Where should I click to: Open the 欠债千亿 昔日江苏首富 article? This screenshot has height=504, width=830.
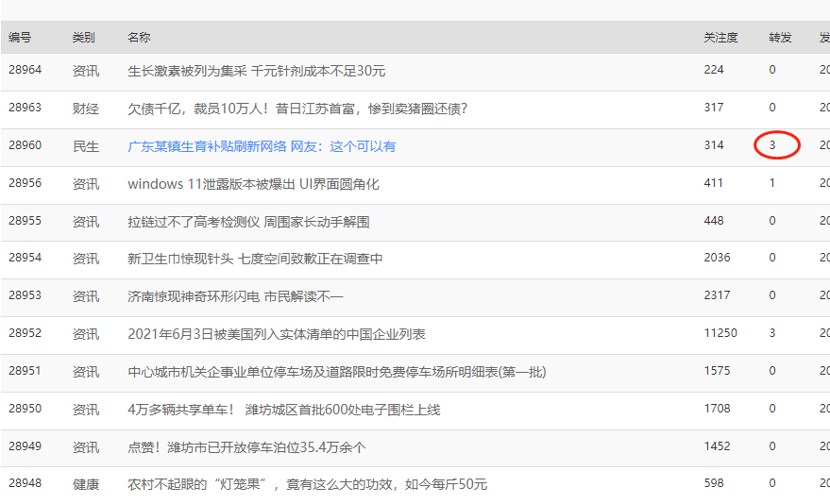click(297, 109)
